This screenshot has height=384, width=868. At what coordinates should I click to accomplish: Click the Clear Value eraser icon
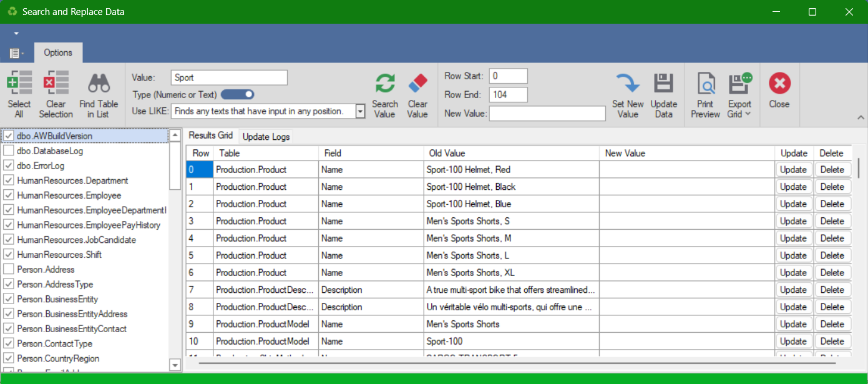click(x=417, y=83)
